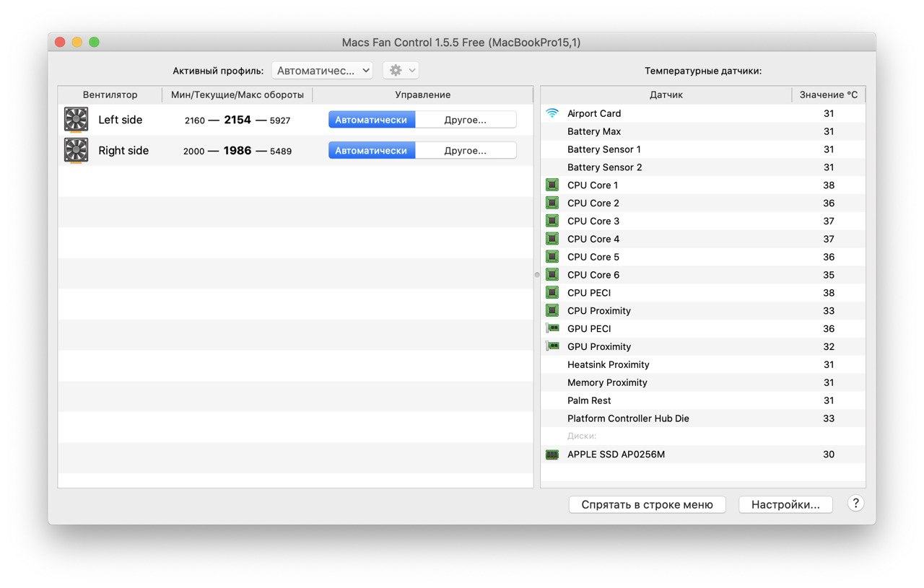
Task: Click Спрятать в строке меню button
Action: [x=648, y=505]
